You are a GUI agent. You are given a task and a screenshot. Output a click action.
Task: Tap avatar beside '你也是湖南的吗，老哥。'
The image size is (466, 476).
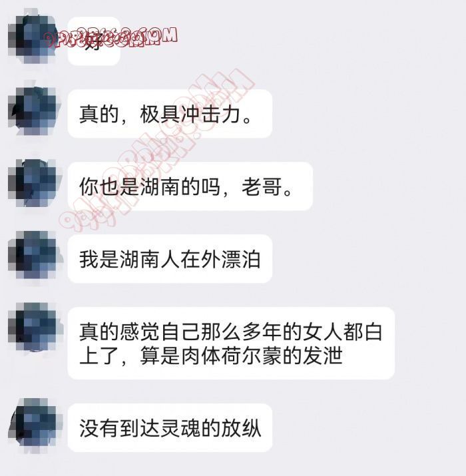33,183
